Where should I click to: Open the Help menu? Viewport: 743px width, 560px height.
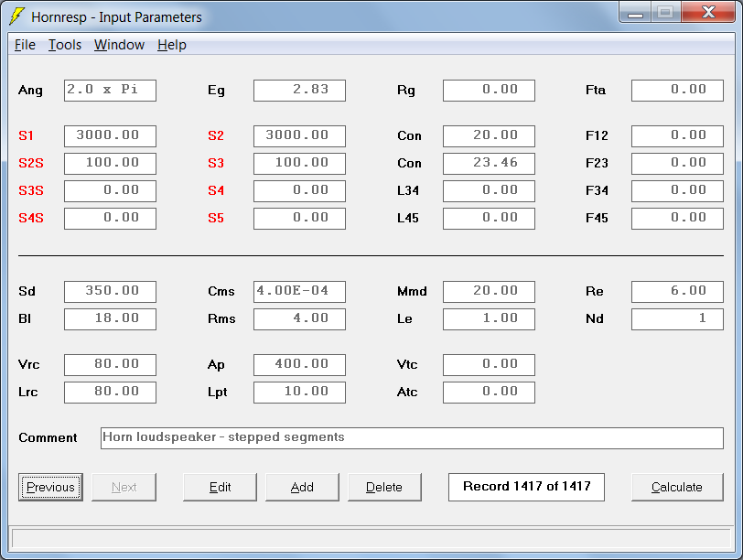171,45
